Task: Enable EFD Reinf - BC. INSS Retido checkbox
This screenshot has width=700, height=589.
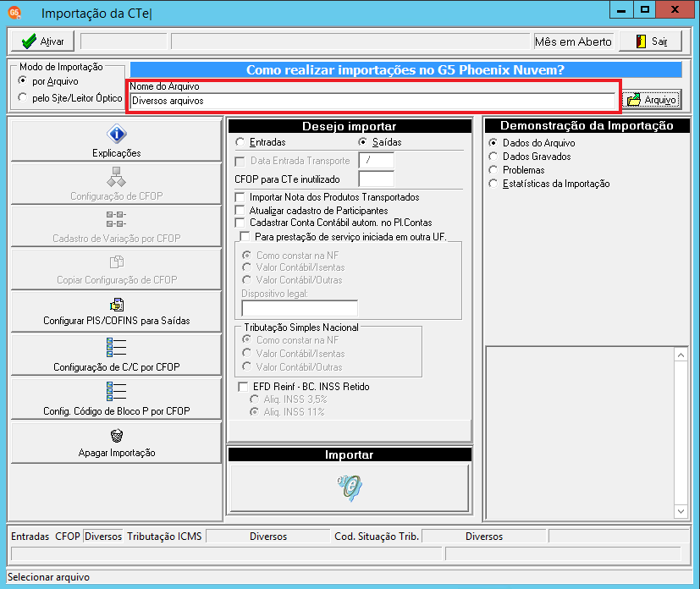Action: click(243, 387)
